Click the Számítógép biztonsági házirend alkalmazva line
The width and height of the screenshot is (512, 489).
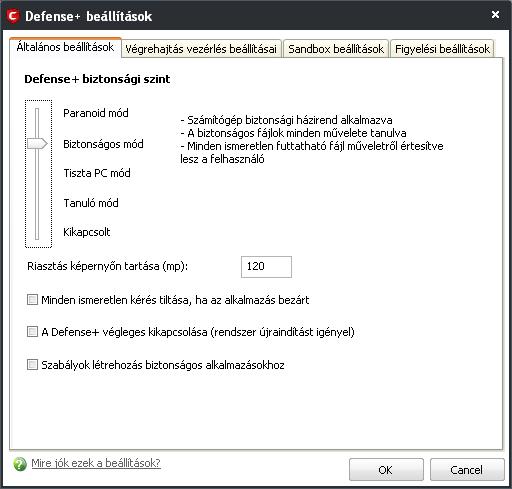[x=286, y=120]
